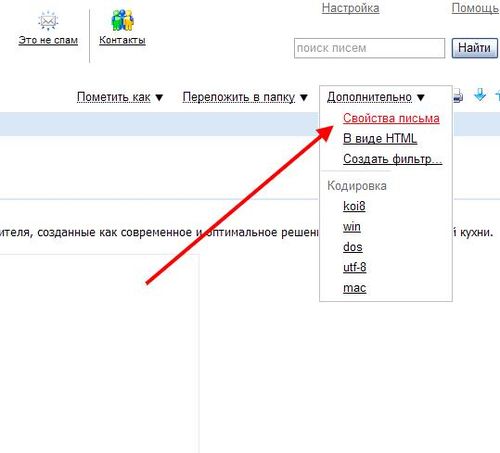
Task: Set encoding to mac
Action: tap(355, 288)
